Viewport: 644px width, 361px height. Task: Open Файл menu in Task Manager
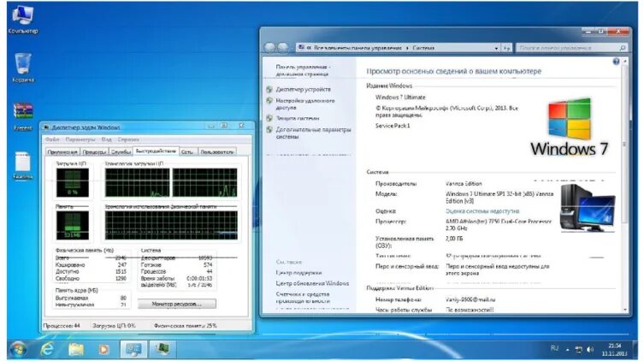[x=52, y=139]
